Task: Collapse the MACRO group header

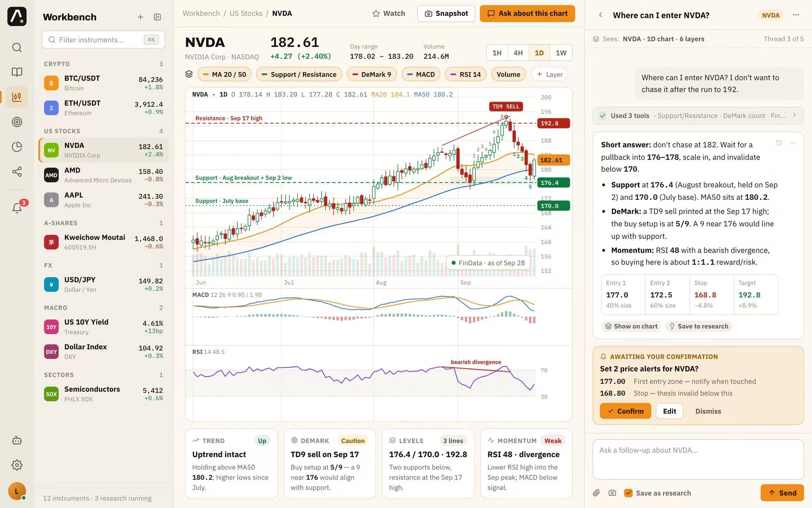Action: pyautogui.click(x=103, y=308)
